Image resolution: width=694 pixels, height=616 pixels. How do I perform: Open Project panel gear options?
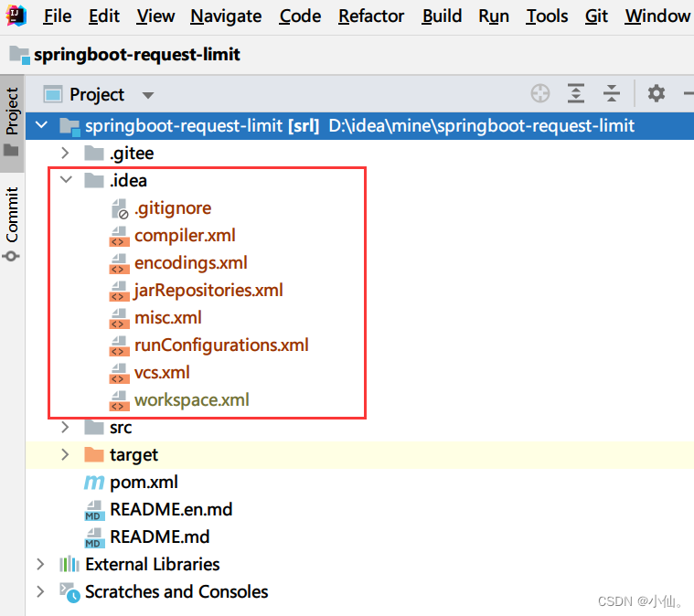click(x=656, y=93)
